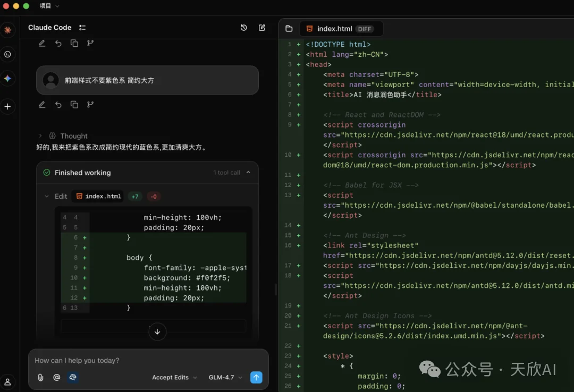The width and height of the screenshot is (574, 392).
Task: Toggle thinking mode brain icon
Action: click(x=73, y=377)
